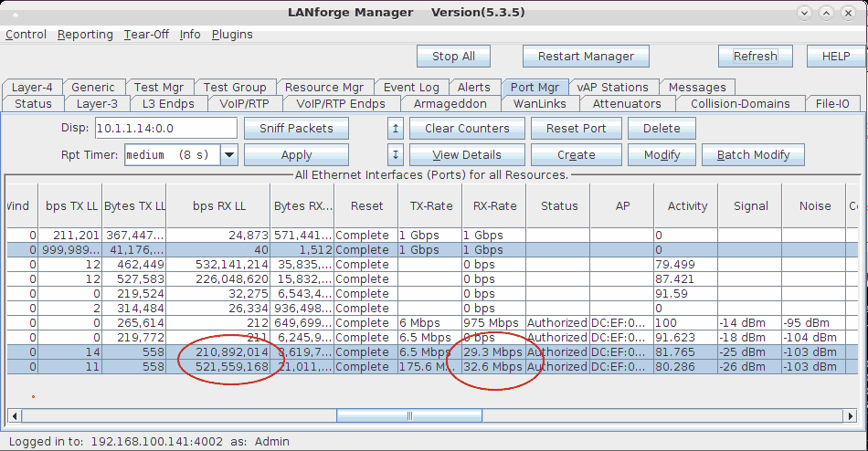
Task: Select the Activity cell showing 87.421
Action: [x=686, y=278]
